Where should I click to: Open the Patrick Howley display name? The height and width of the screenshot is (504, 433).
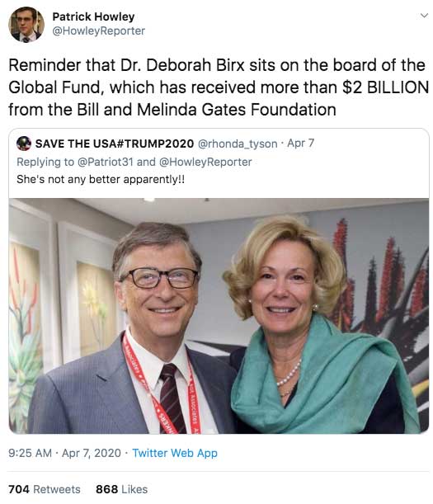(93, 16)
